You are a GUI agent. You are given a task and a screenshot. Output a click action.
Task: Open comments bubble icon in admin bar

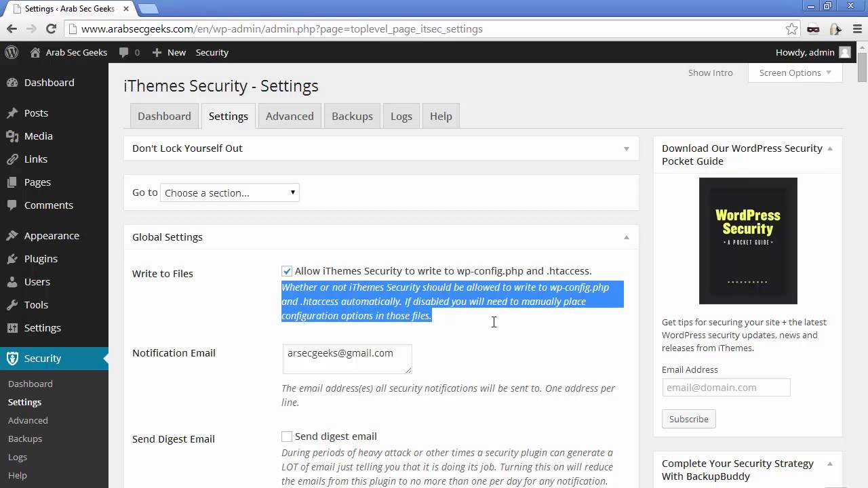pos(123,52)
